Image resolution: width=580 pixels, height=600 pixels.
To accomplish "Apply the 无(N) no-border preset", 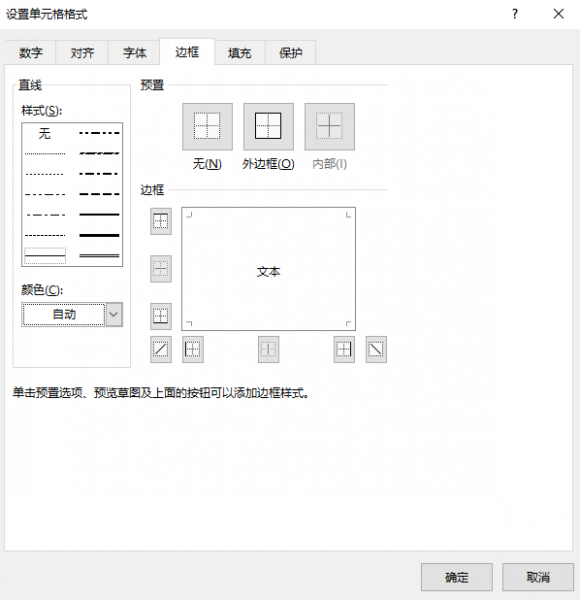I will pyautogui.click(x=207, y=126).
